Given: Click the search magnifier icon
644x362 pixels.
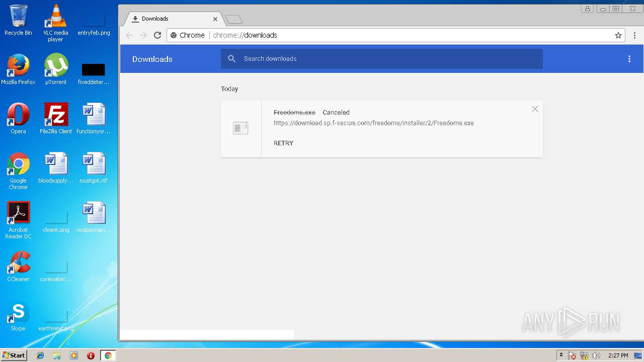Looking at the screenshot, I should (x=231, y=59).
